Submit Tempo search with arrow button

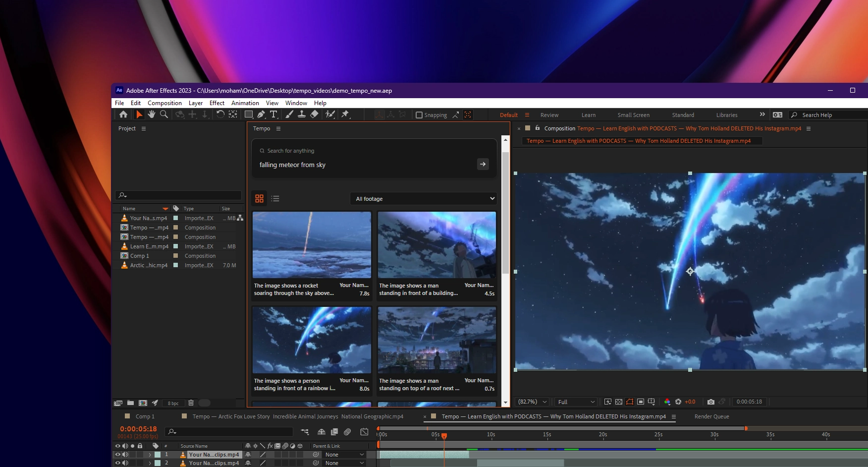point(483,164)
